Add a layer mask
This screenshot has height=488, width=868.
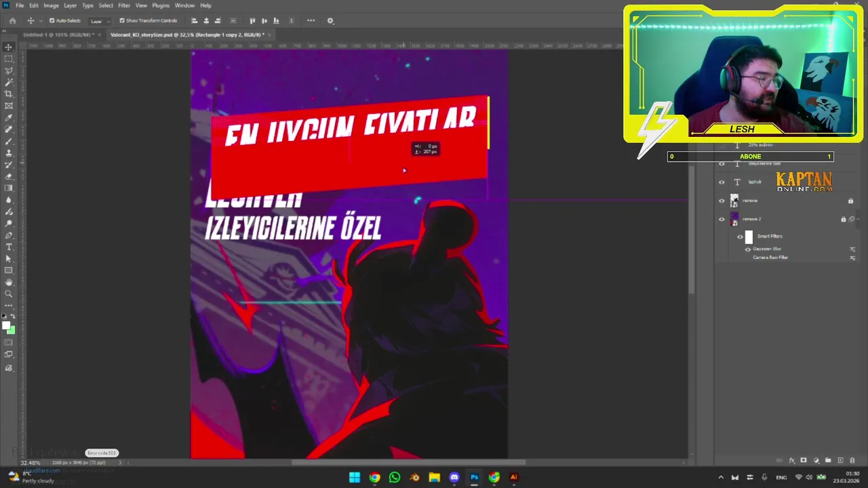804,460
